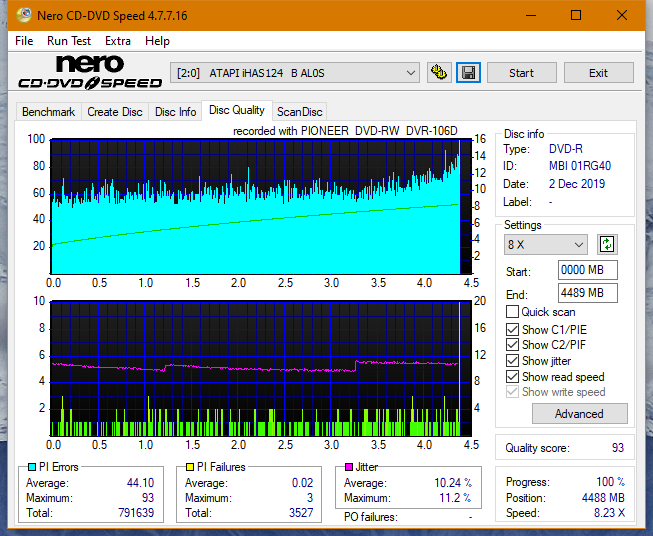Open the drive options tool icon
Screen dimensions: 653x536
click(x=439, y=73)
